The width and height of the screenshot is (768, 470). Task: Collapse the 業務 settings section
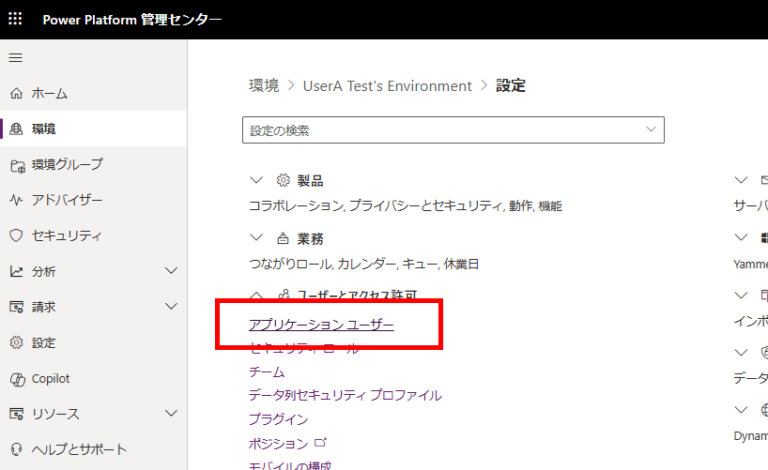tap(256, 239)
